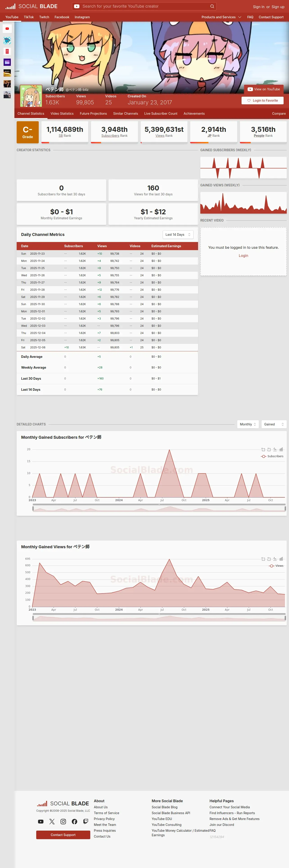Open the Last 14 Days dropdown
Screen dimensions: 289x868
point(178,235)
